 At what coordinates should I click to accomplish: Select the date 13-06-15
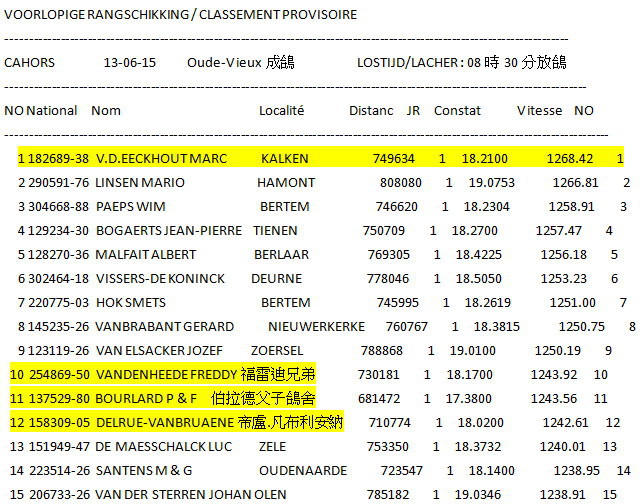(x=129, y=62)
